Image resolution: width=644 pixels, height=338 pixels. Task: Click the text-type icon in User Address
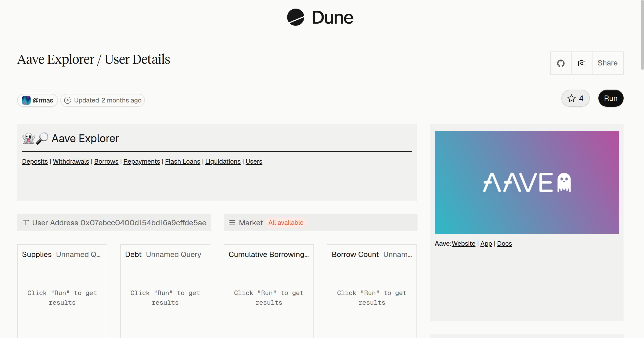26,223
